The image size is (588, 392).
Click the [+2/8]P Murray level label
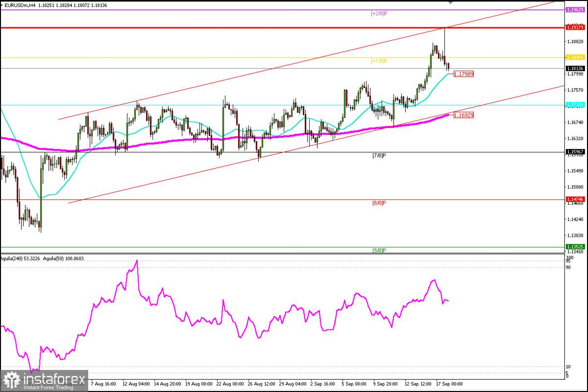pos(379,14)
